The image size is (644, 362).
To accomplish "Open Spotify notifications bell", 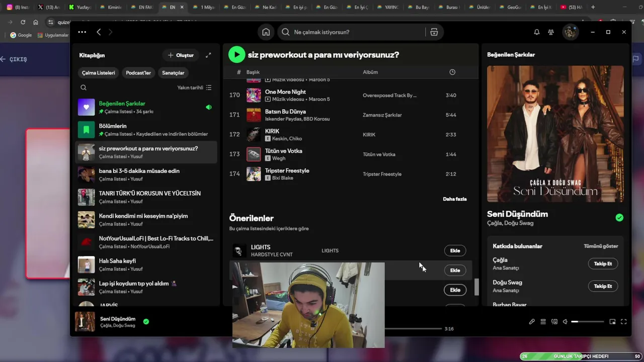I will pyautogui.click(x=537, y=32).
